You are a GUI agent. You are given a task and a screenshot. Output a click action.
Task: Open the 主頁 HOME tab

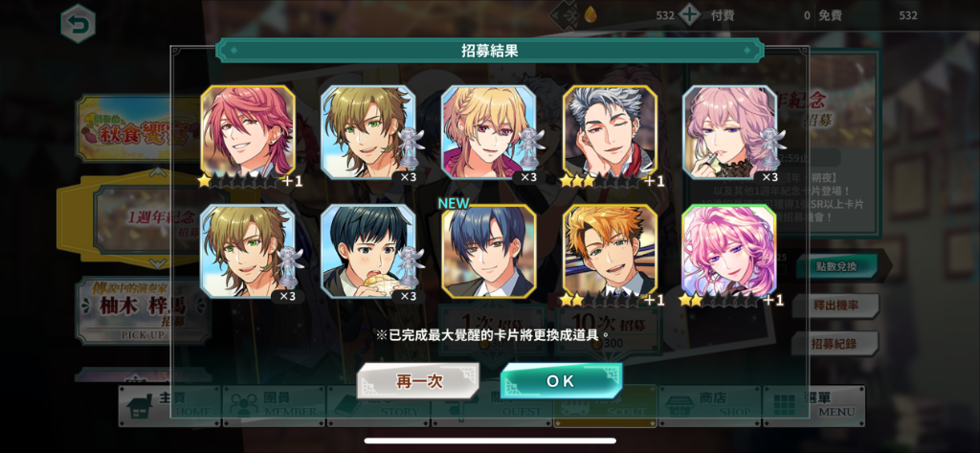[x=170, y=405]
